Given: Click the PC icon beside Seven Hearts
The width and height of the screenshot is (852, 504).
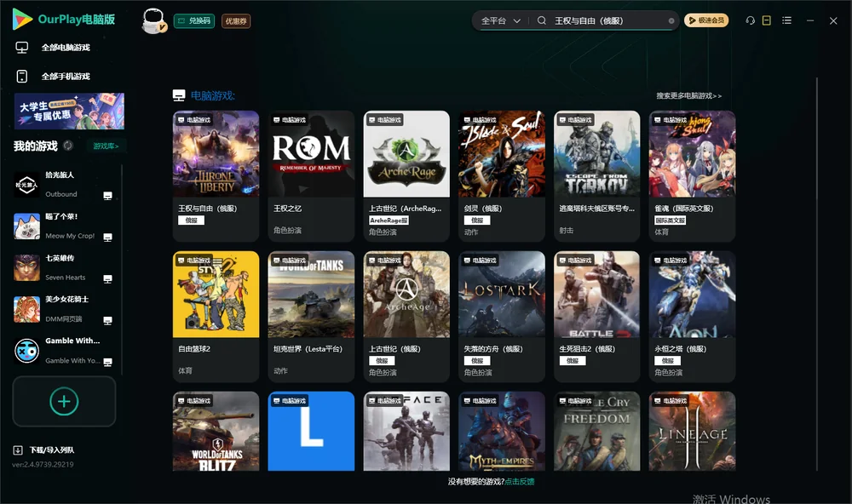Looking at the screenshot, I should (107, 278).
